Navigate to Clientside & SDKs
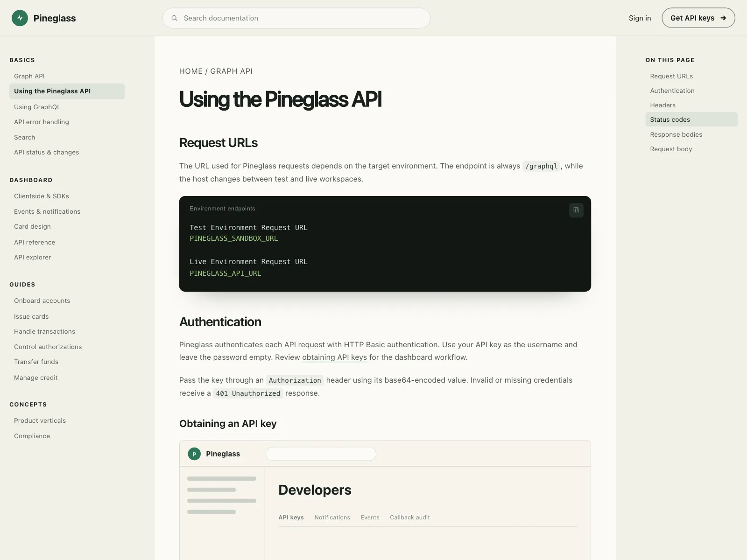Image resolution: width=747 pixels, height=560 pixels. point(42,196)
